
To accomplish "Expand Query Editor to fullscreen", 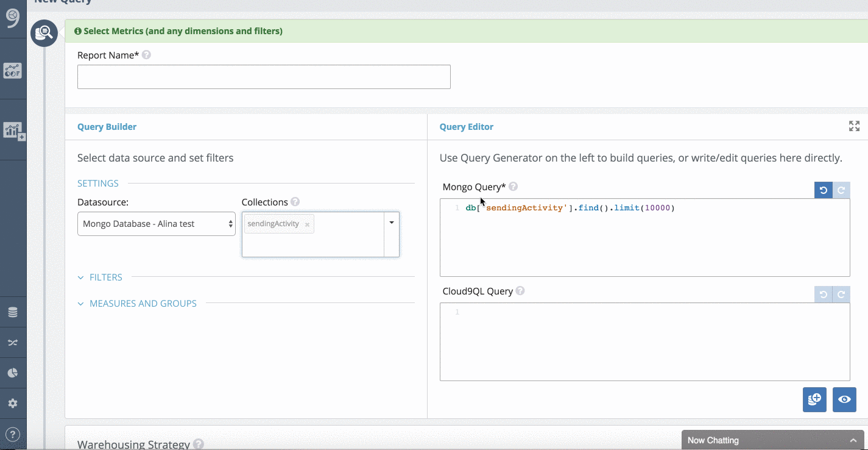I will 854,126.
